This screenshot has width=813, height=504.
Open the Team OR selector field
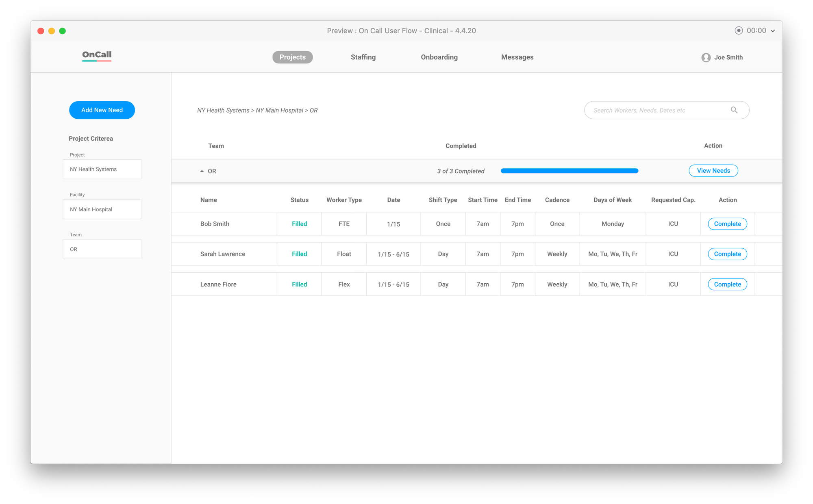(x=102, y=249)
